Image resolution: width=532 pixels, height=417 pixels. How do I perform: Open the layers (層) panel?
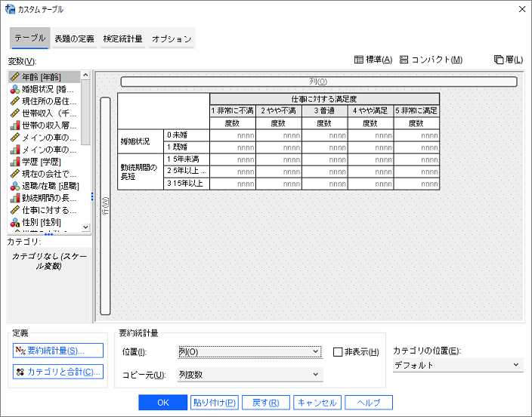508,60
